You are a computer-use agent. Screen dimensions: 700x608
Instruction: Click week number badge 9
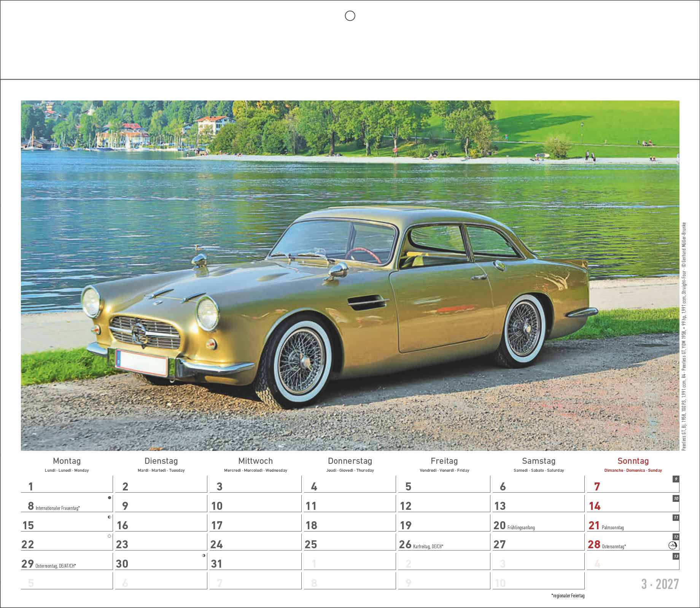676,479
